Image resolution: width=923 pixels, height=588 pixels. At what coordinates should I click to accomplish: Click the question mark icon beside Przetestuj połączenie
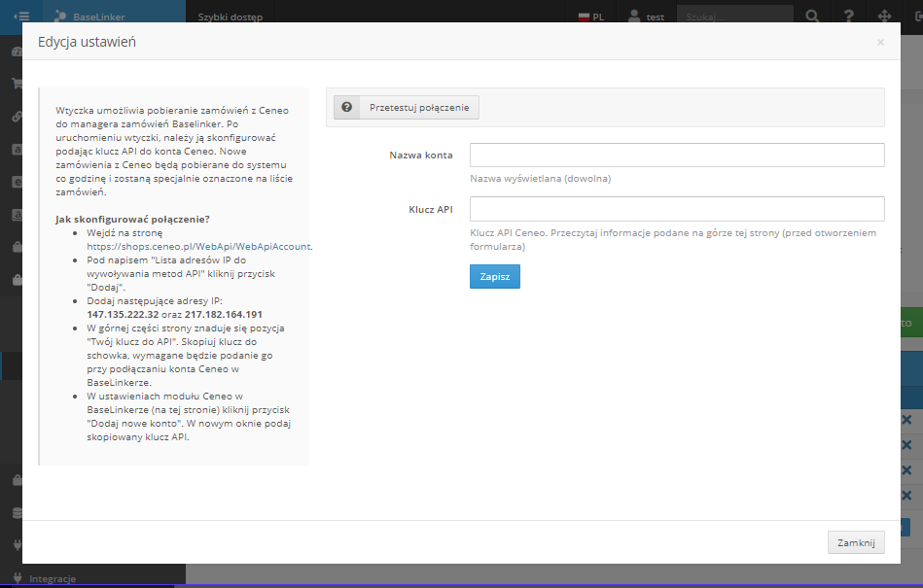point(346,107)
